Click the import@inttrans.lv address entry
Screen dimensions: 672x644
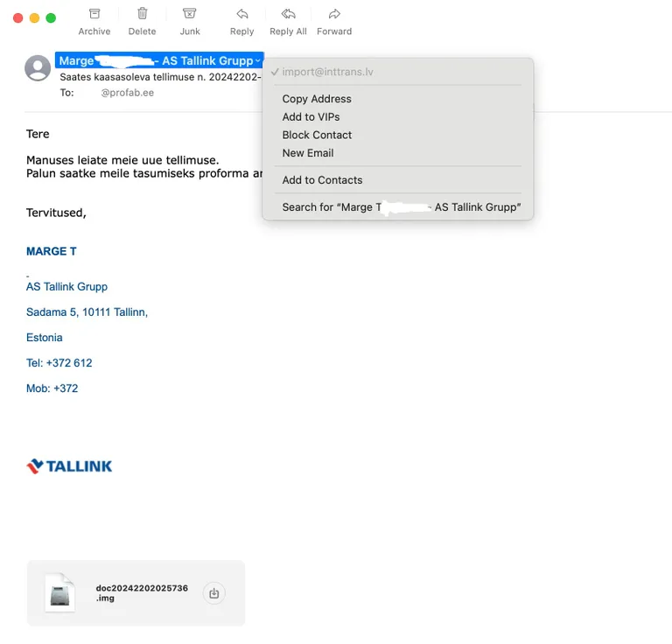click(x=327, y=72)
